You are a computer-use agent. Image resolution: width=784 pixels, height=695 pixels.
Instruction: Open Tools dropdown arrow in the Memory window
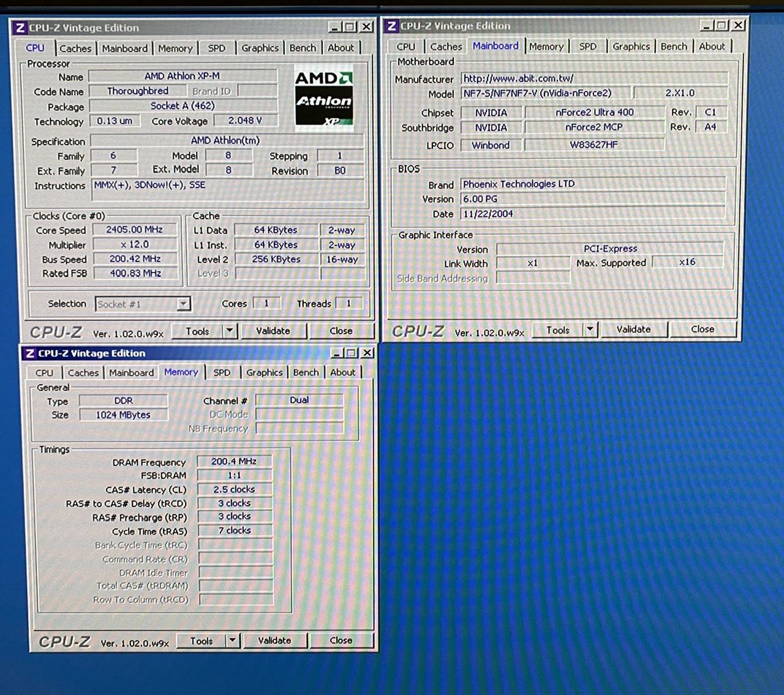click(232, 641)
